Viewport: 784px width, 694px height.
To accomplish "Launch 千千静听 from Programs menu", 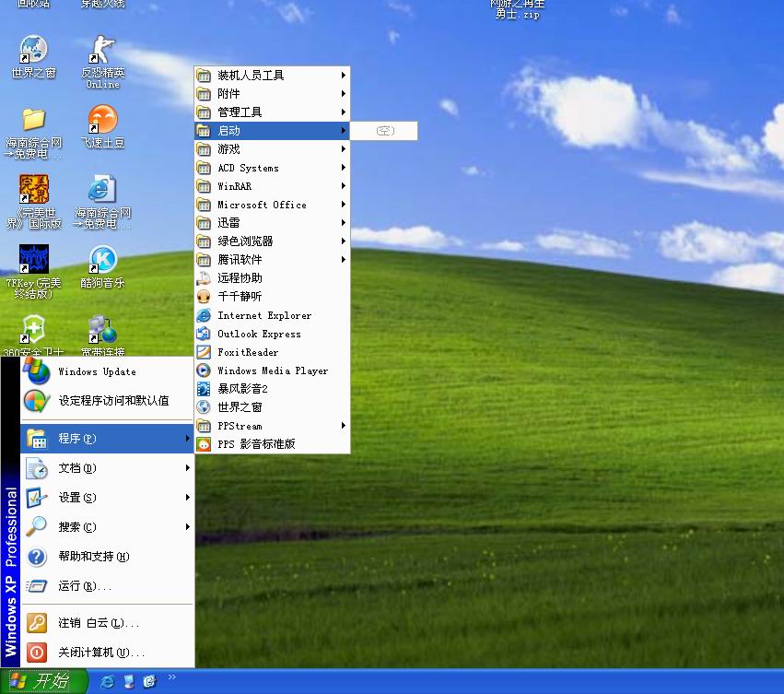I will [272, 297].
